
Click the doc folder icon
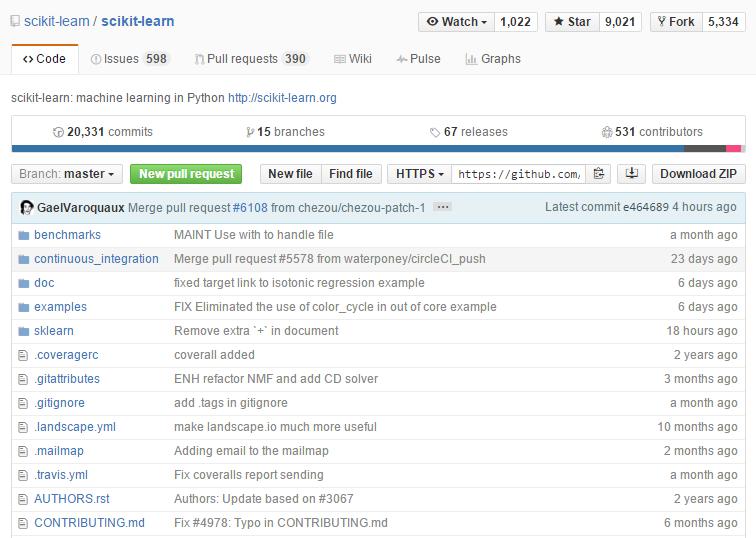coord(24,283)
